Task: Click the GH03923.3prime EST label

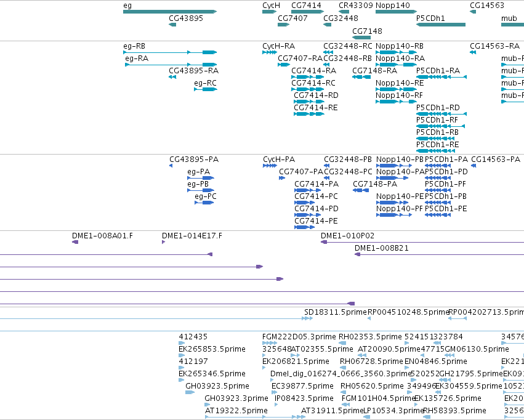Action: point(236,398)
